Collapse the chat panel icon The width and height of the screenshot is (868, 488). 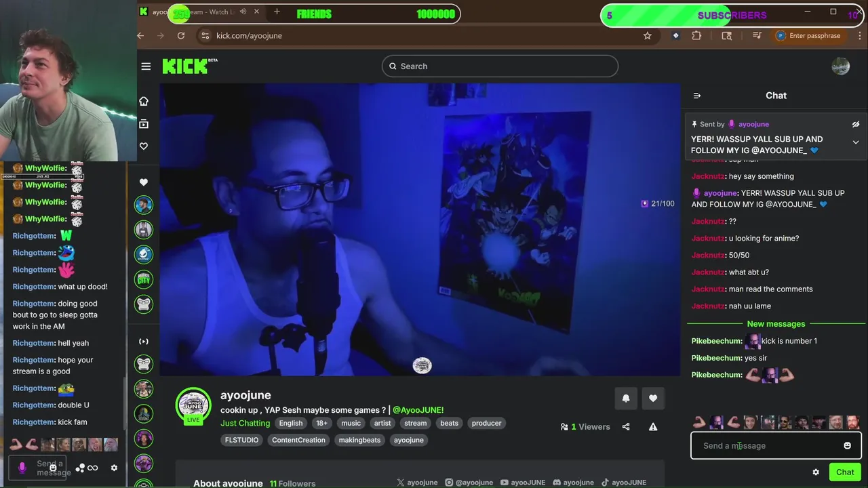[x=697, y=96]
